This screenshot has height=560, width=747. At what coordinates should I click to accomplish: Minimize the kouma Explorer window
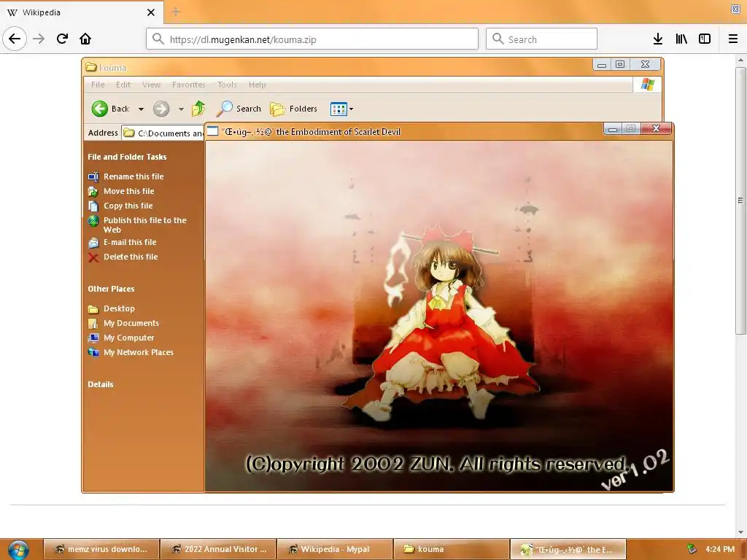pos(602,64)
